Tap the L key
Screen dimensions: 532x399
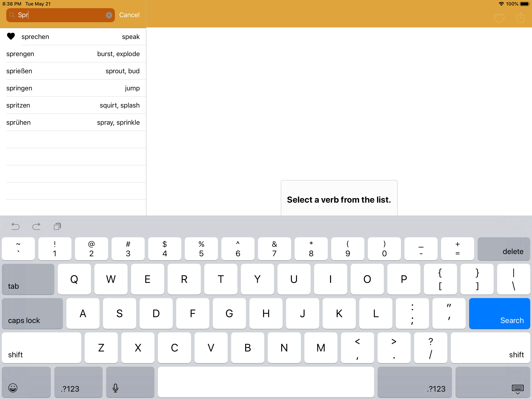[x=376, y=313]
